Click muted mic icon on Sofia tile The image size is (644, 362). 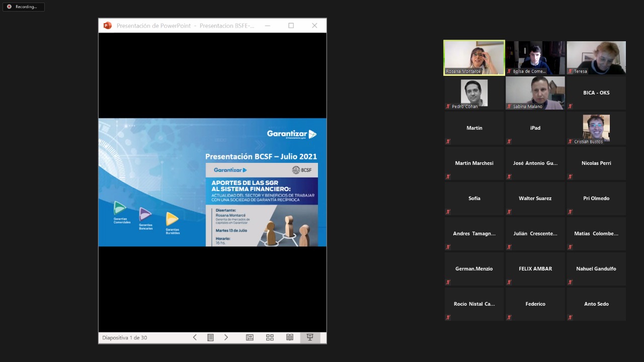click(x=448, y=212)
